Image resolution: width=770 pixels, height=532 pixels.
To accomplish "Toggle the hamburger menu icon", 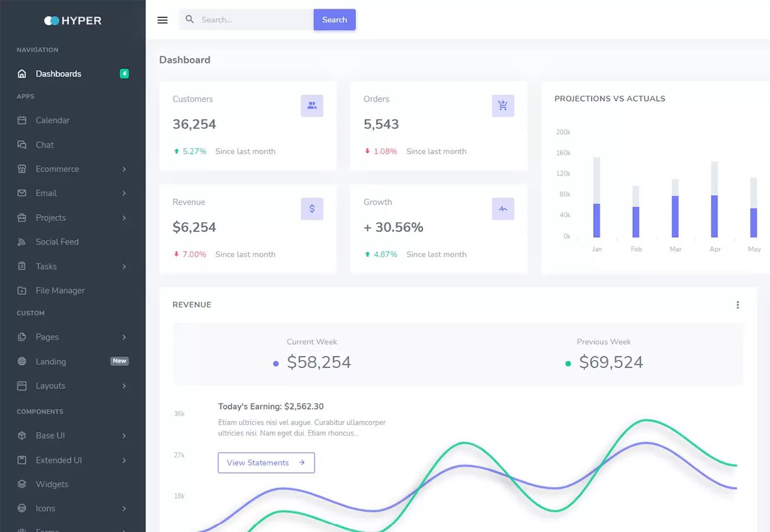I will 163,20.
